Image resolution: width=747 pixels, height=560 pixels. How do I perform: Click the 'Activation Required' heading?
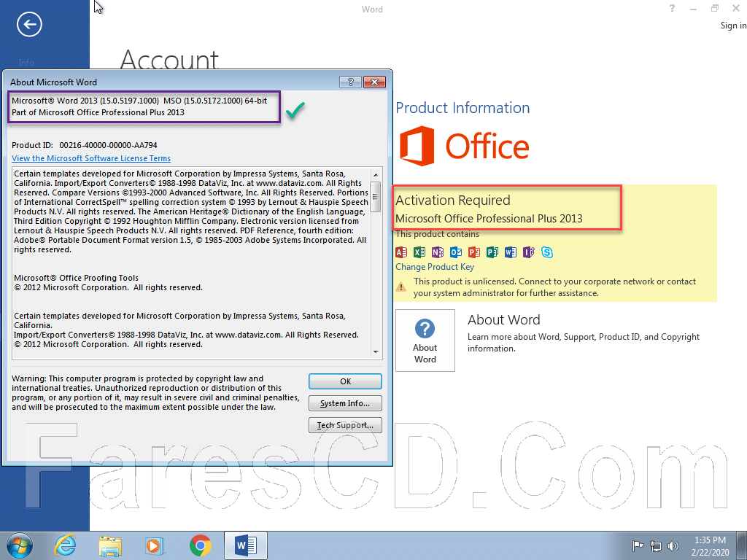pos(453,200)
